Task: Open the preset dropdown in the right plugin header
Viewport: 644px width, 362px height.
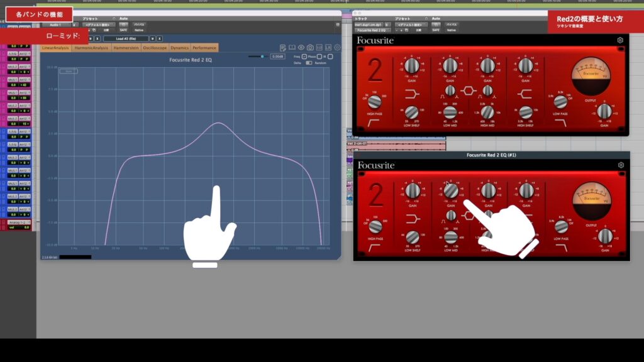Action: click(410, 25)
